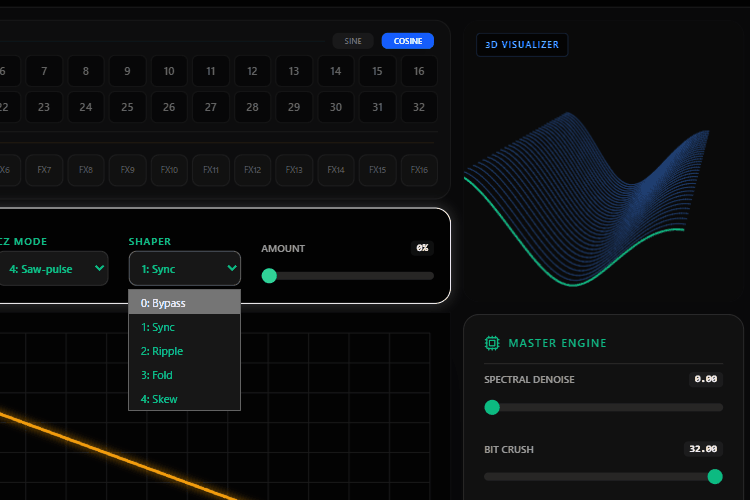
Task: Toggle harmonic button 7
Action: pyautogui.click(x=44, y=71)
